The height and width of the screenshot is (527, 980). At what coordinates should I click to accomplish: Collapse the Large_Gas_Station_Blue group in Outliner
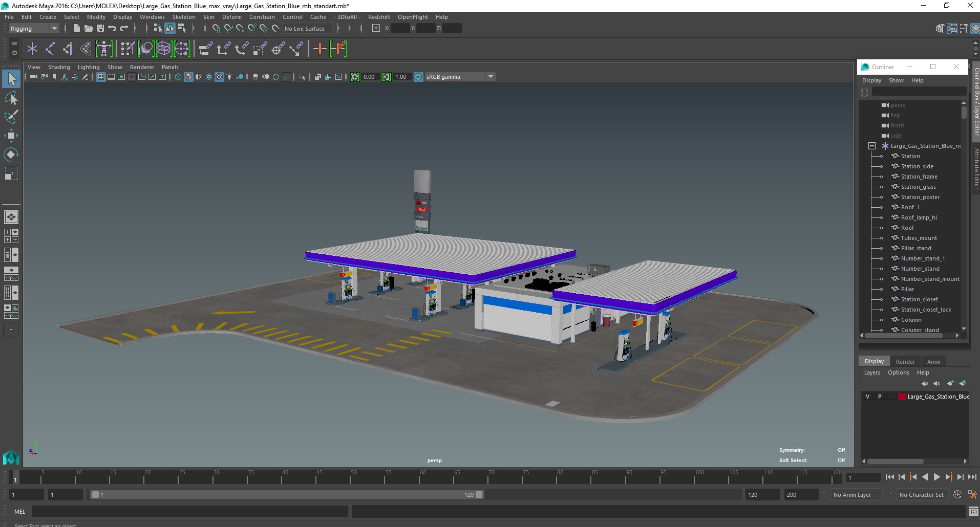point(872,146)
